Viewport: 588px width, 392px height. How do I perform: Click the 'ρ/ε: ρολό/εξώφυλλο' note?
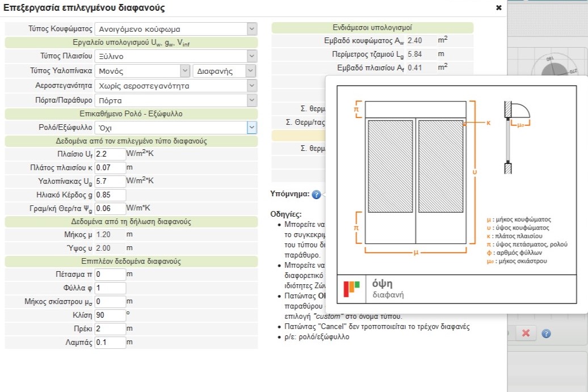pos(317,336)
